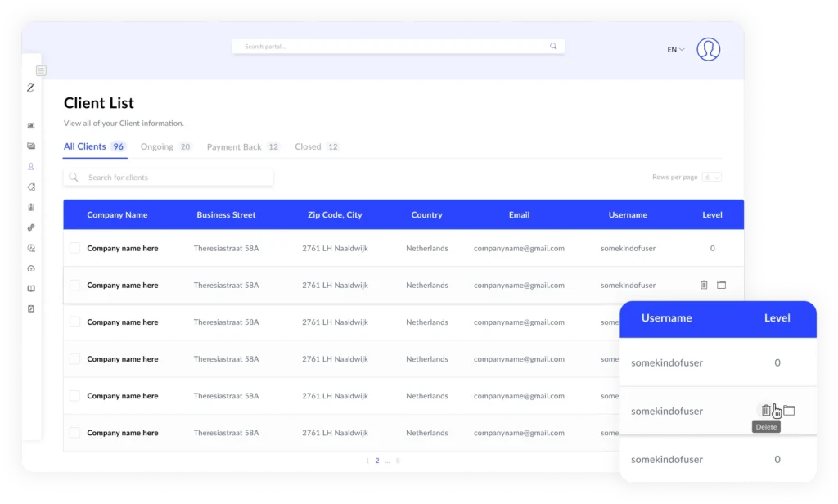Click the pagination ellipsis

[387, 461]
